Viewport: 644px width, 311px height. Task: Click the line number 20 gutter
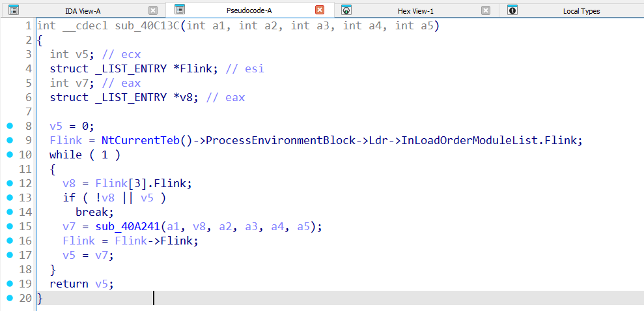point(25,298)
